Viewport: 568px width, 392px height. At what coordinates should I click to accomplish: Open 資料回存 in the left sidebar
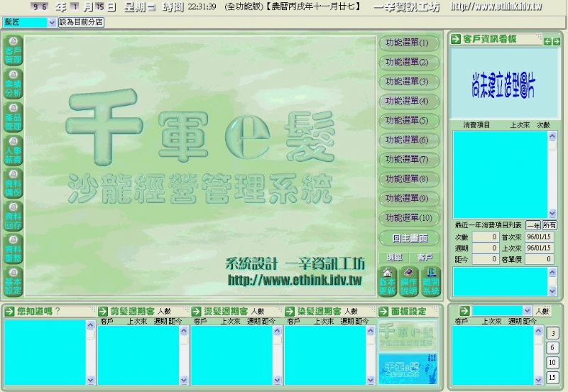coord(13,216)
